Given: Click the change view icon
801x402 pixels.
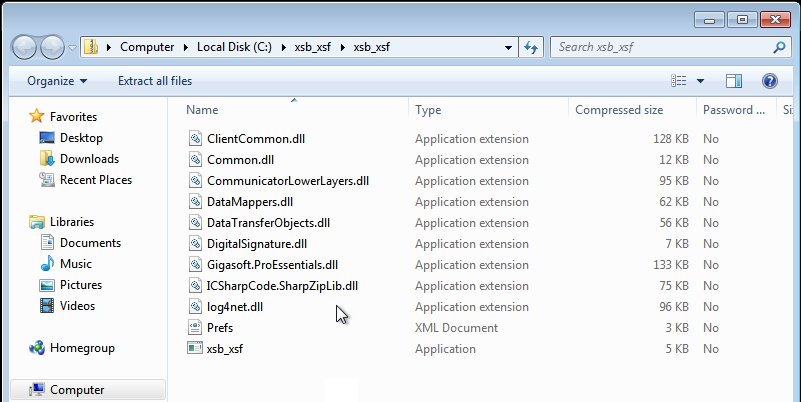Looking at the screenshot, I should (x=680, y=81).
